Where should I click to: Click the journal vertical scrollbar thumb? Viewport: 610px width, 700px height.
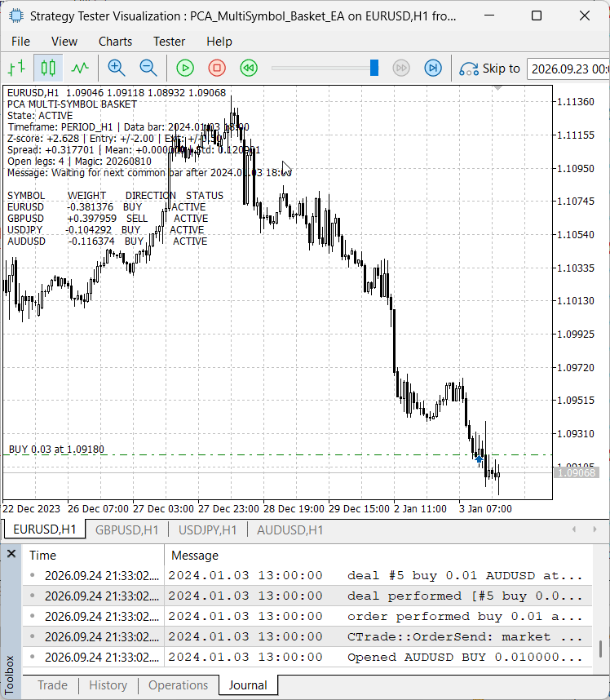(x=601, y=649)
